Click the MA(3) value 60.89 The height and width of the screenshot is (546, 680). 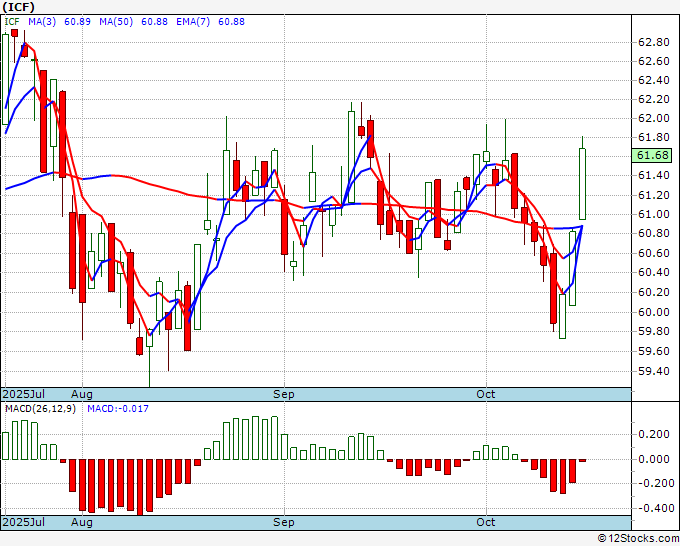pos(77,21)
